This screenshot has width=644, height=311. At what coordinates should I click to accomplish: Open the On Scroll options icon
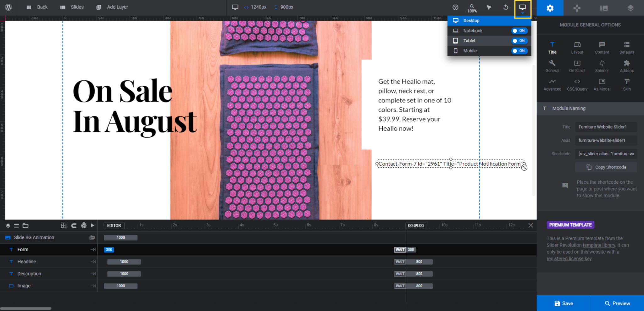click(x=577, y=66)
